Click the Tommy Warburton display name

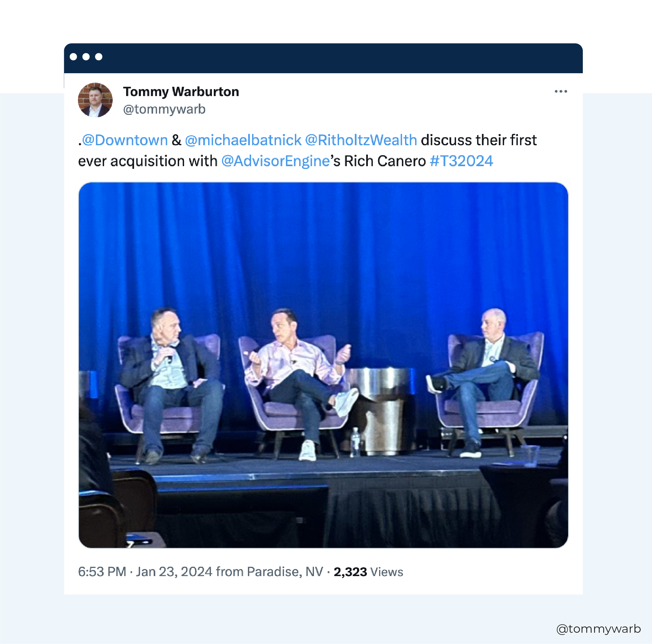(181, 92)
